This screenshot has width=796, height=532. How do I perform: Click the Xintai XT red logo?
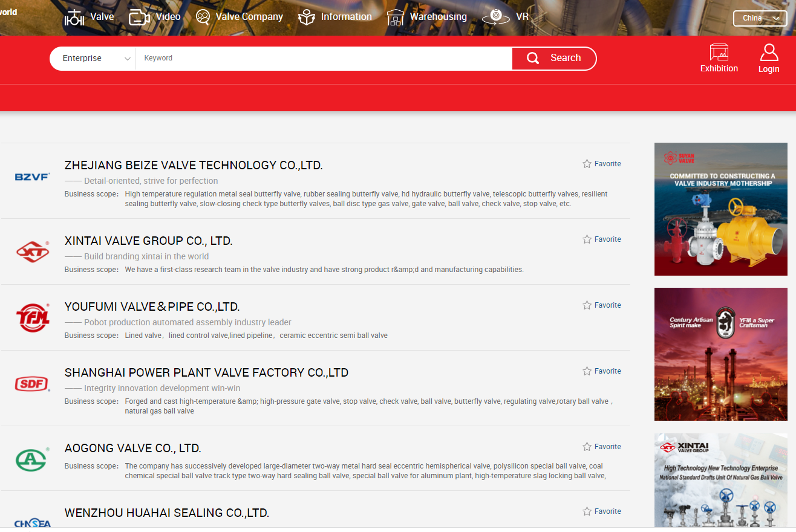[32, 251]
